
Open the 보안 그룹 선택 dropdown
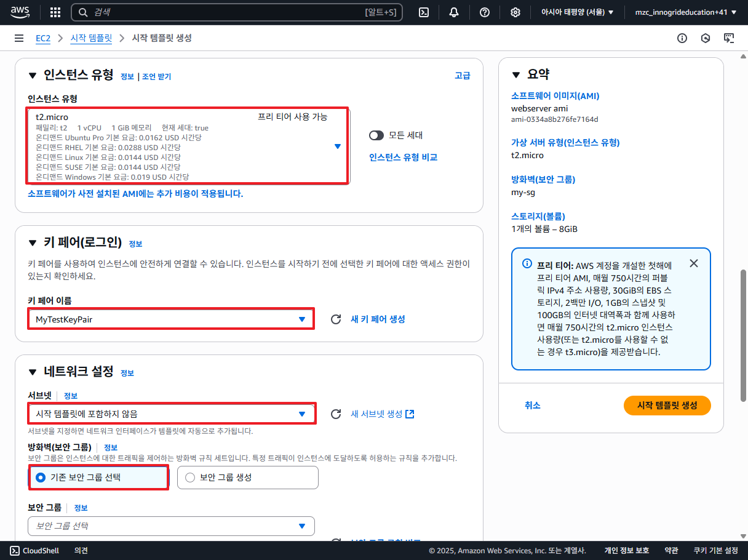pyautogui.click(x=171, y=526)
